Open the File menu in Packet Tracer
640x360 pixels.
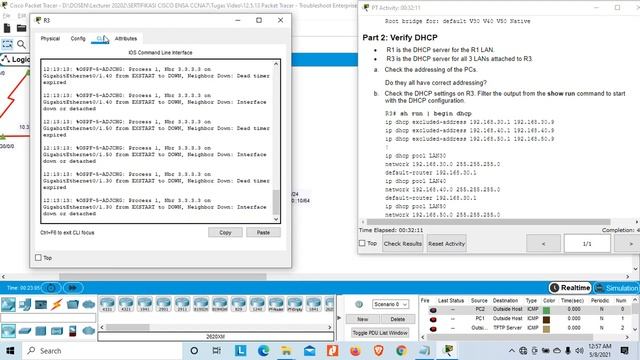(6, 16)
